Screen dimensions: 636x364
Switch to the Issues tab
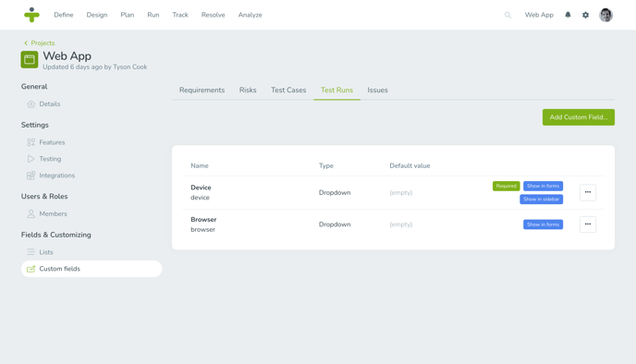[377, 90]
